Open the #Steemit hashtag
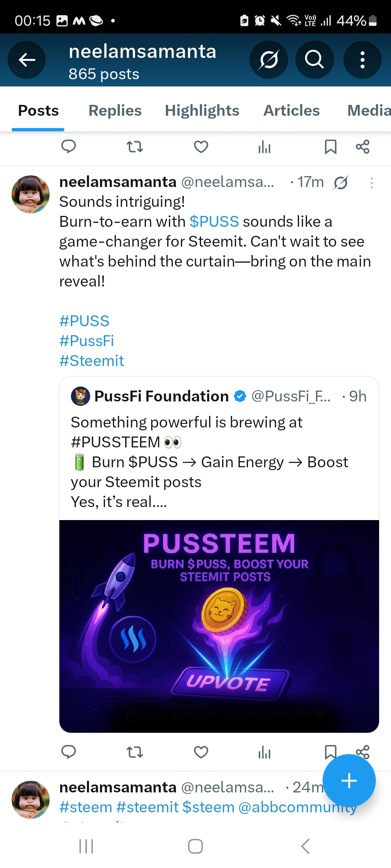This screenshot has height=868, width=391. coord(92,361)
